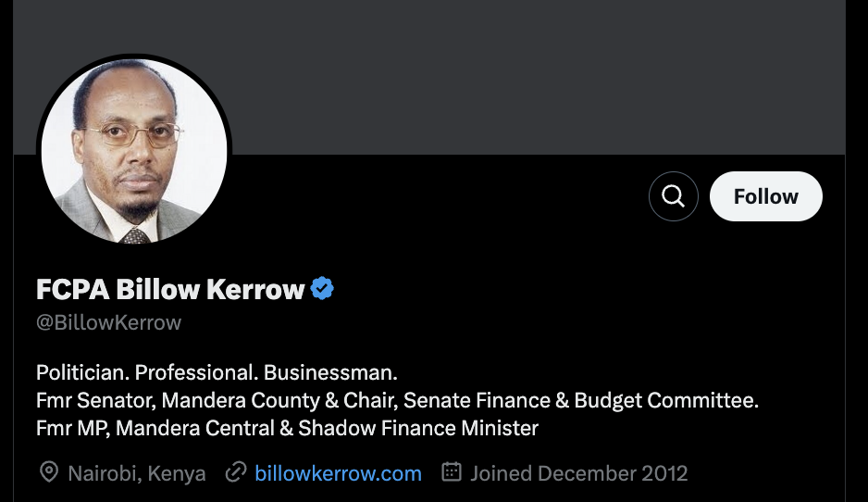Click the Nairobi, Kenya location text

click(x=137, y=473)
